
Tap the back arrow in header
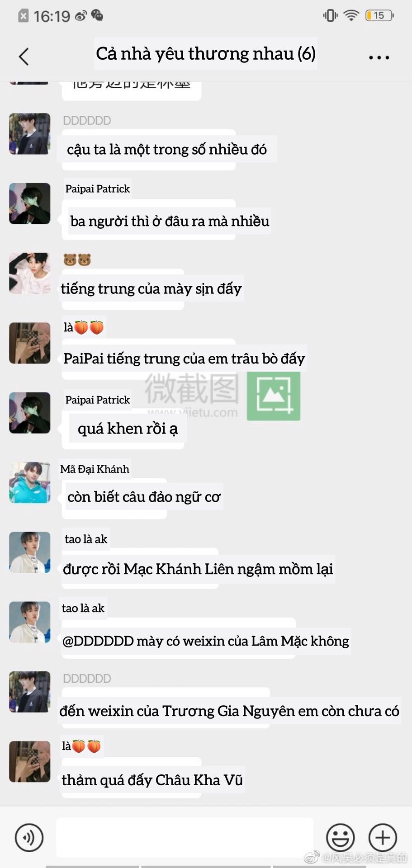click(x=24, y=57)
